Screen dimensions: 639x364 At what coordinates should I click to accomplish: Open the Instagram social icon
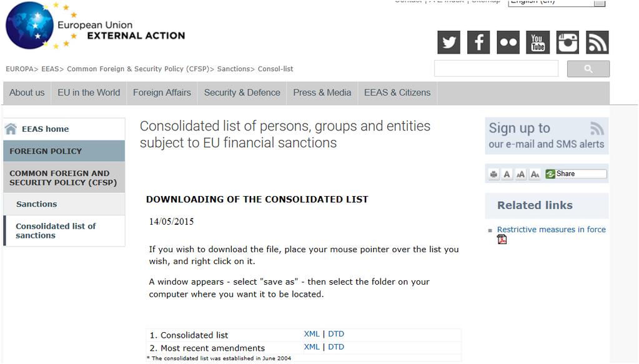point(568,42)
